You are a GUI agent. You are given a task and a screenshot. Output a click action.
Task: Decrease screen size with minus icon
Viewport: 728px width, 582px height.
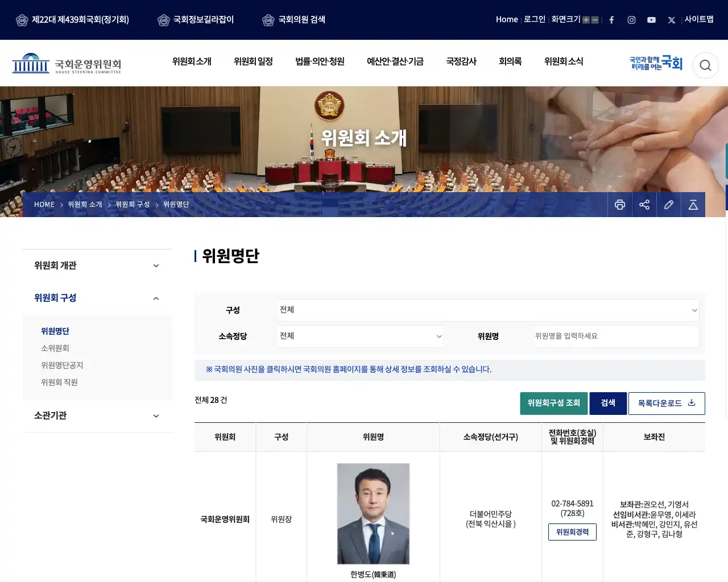(595, 20)
